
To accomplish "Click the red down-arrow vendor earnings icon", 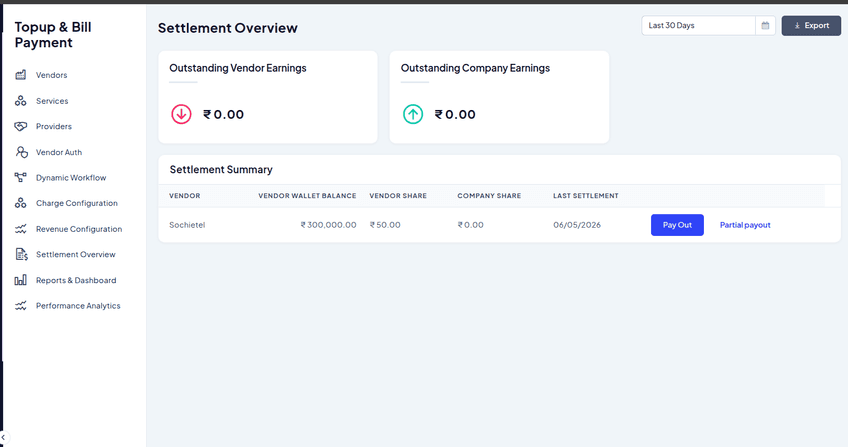I will pyautogui.click(x=181, y=114).
